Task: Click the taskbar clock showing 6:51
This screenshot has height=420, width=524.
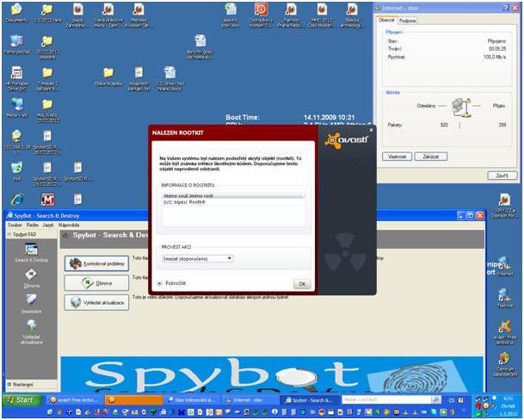Action: 508,398
